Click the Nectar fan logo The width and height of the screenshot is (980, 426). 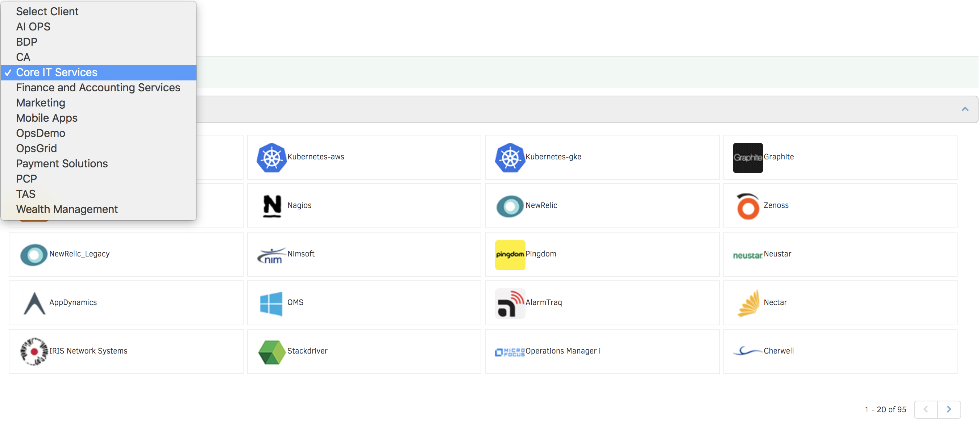click(748, 303)
